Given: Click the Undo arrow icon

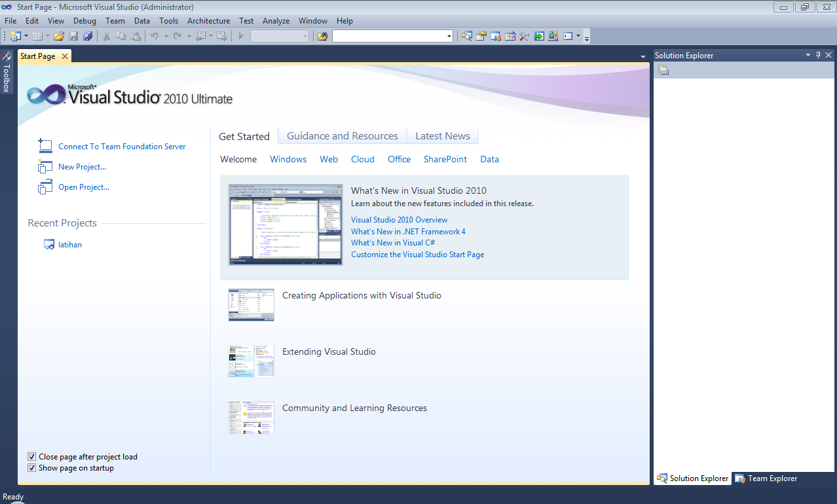Looking at the screenshot, I should point(154,36).
